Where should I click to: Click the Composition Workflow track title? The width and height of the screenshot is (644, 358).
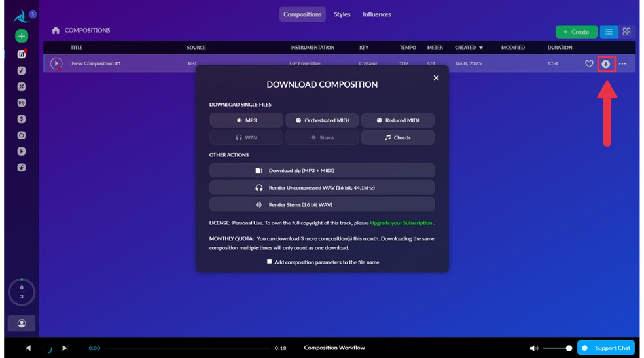(x=334, y=348)
